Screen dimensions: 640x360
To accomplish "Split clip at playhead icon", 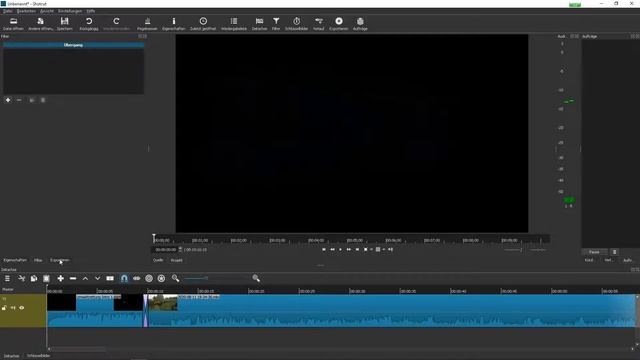I will pos(110,278).
